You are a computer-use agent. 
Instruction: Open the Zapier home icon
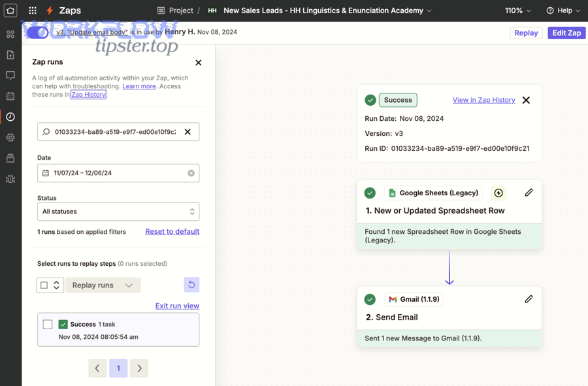[10, 10]
